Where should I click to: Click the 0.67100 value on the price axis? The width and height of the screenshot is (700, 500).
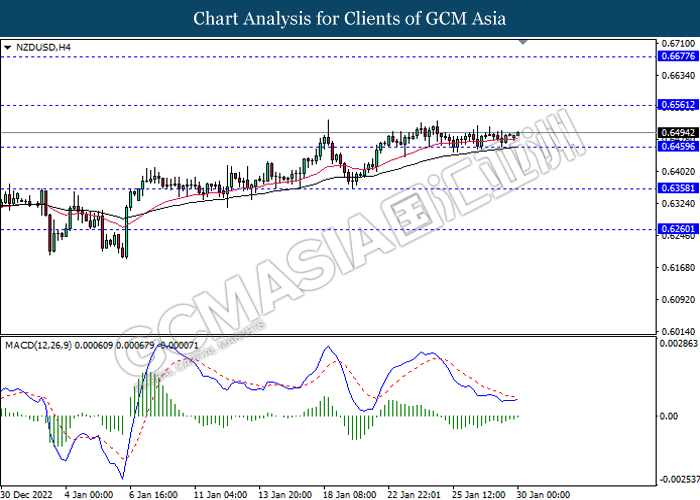pos(676,44)
